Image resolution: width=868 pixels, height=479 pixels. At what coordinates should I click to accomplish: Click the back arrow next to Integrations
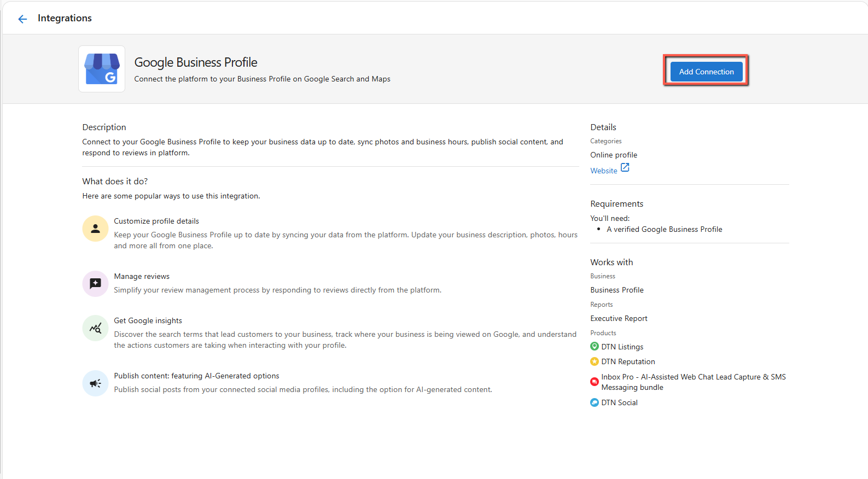[x=22, y=19]
